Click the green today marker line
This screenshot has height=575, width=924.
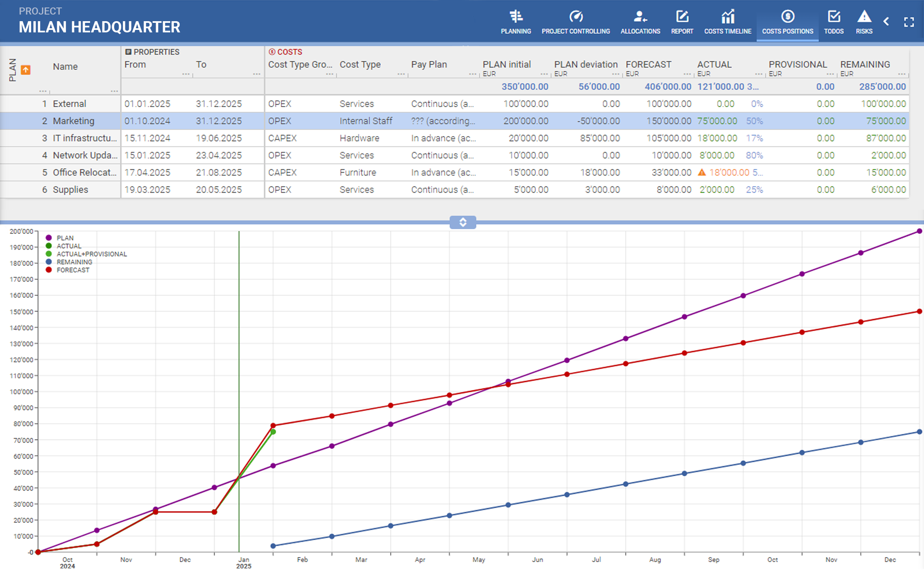239,391
